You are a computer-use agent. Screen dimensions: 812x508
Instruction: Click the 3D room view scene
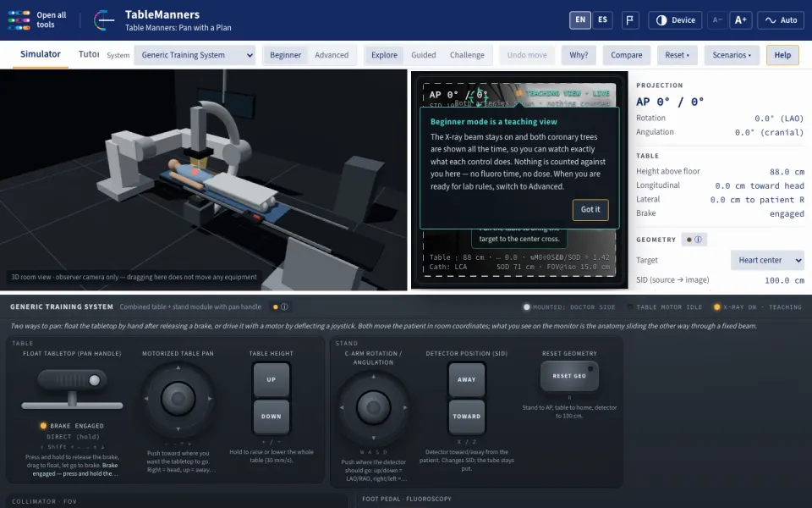[x=204, y=179]
